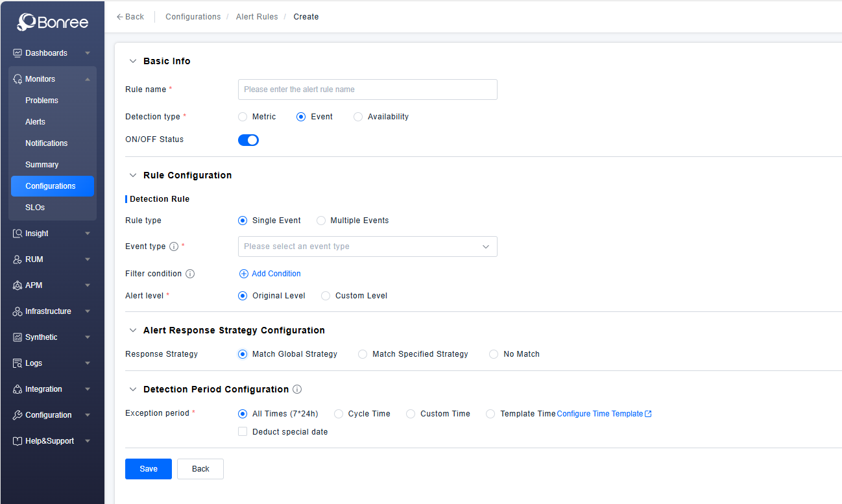842x504 pixels.
Task: Toggle the ON/OFF Status switch
Action: click(x=248, y=139)
